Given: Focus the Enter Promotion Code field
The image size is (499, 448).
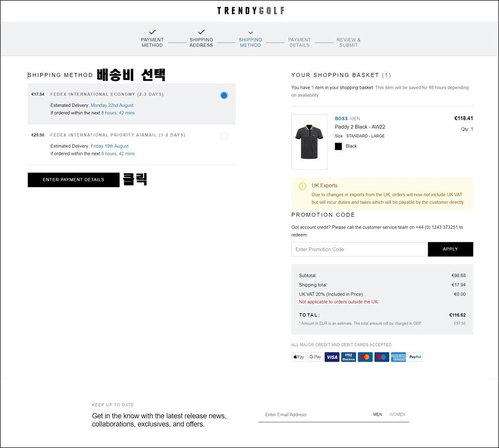Looking at the screenshot, I should coord(359,249).
